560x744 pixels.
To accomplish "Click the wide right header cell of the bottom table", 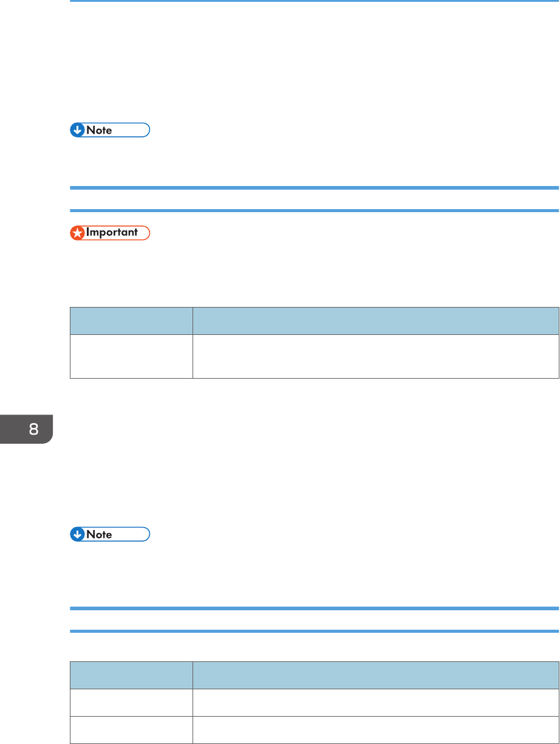I will (375, 675).
